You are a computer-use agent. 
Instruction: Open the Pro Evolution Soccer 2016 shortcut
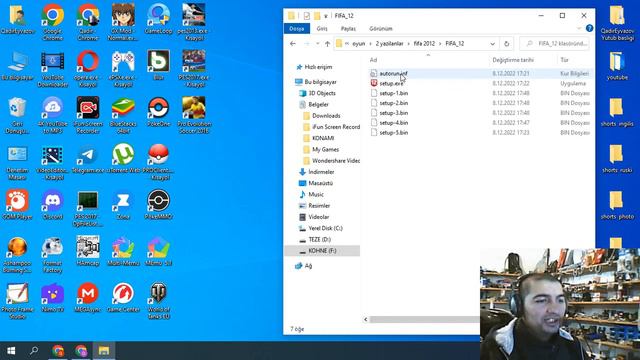tap(194, 115)
